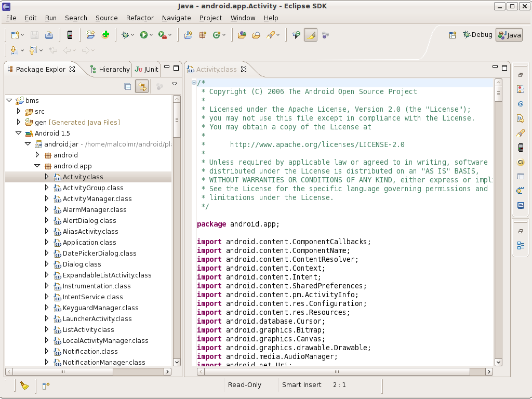Click the Android emulator phone icon in the toolbar
Screen dimensions: 532x399
coord(69,34)
